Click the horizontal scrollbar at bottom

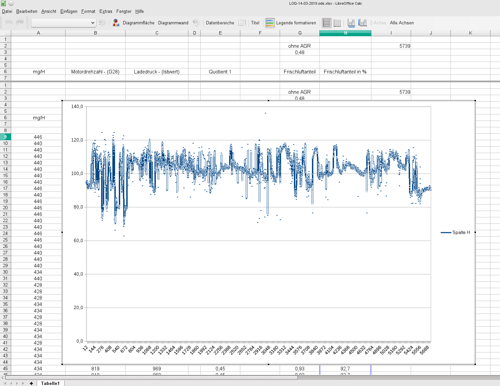(150, 377)
